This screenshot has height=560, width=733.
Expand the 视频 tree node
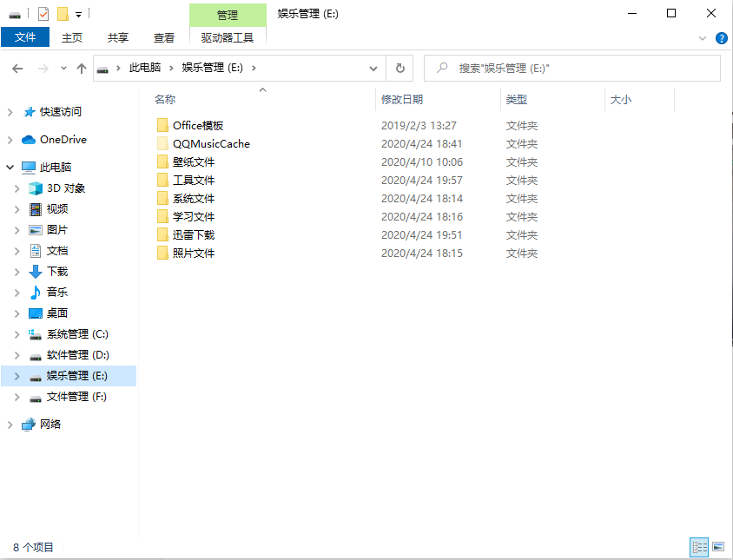tap(17, 209)
